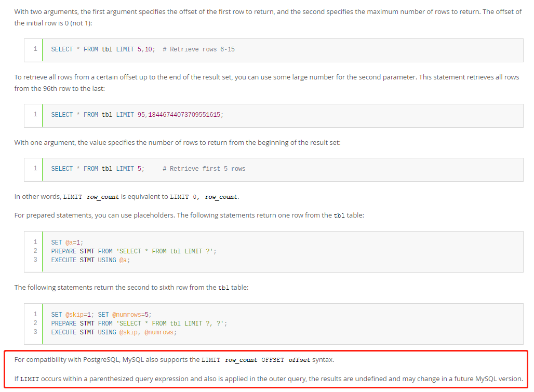Click the sentence 'For compatibility with PostgreSQL'
The width and height of the screenshot is (534, 392).
174,360
